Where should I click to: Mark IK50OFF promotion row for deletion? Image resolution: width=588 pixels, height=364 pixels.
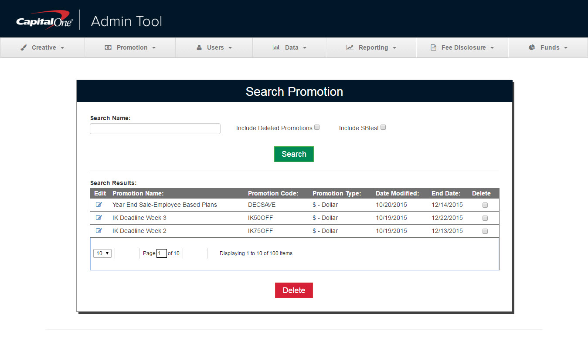[485, 218]
